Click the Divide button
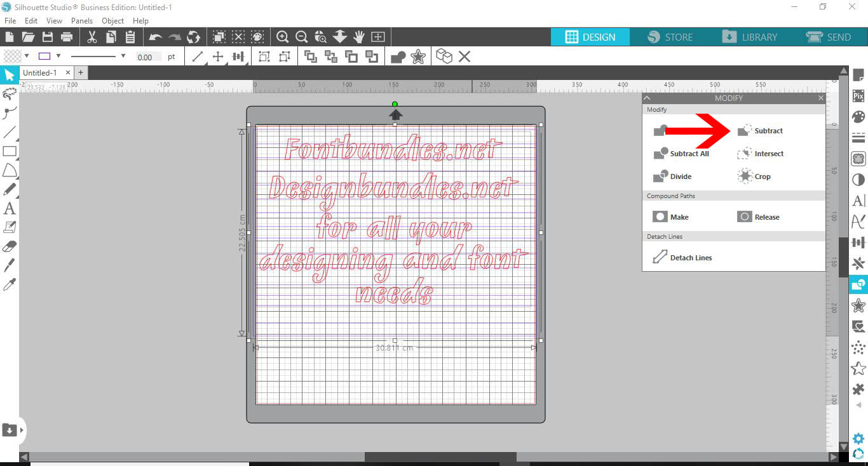Viewport: 868px width, 466px height. click(672, 176)
